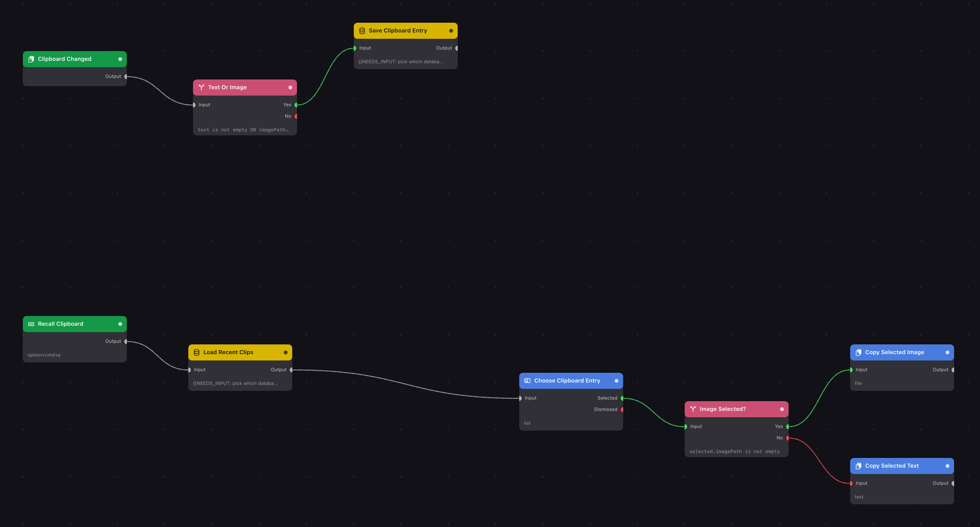Toggle the status dot on Copy Selected Image
This screenshot has width=980, height=527.
tap(947, 353)
